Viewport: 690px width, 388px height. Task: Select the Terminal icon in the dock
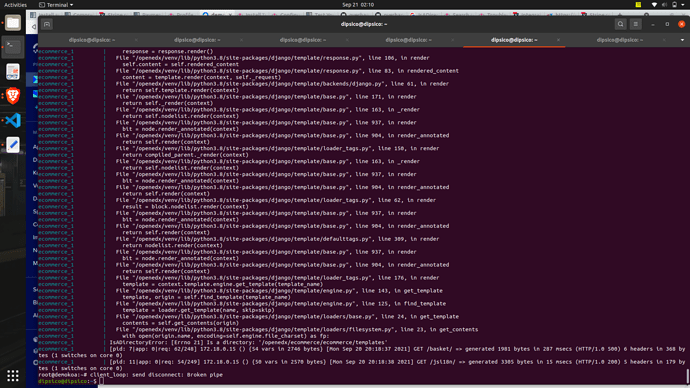tap(13, 47)
